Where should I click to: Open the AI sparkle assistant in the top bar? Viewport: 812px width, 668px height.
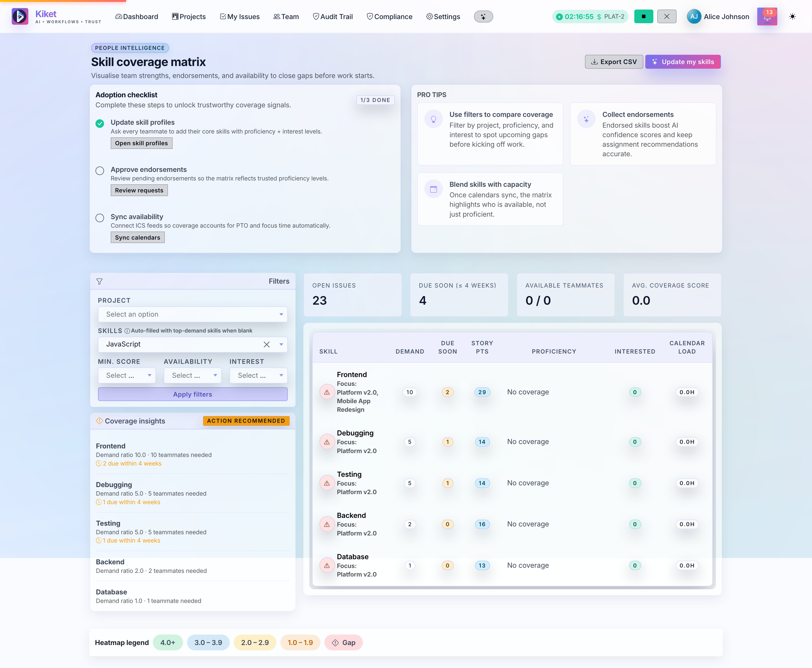click(483, 17)
